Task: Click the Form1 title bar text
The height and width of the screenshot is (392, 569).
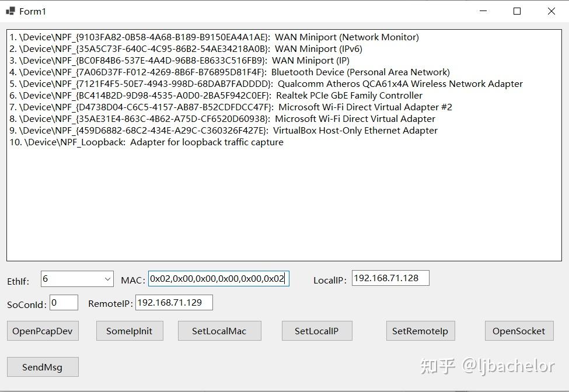Action: (32, 10)
